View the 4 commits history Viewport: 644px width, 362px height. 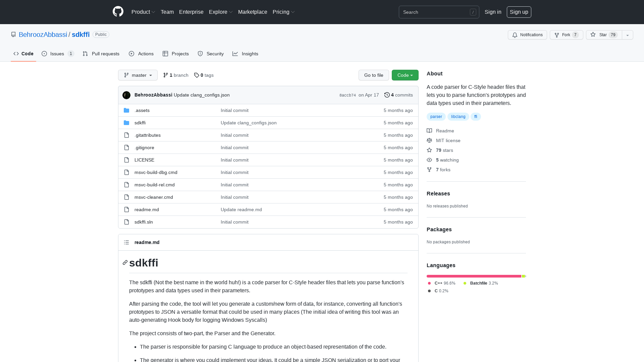(398, 95)
